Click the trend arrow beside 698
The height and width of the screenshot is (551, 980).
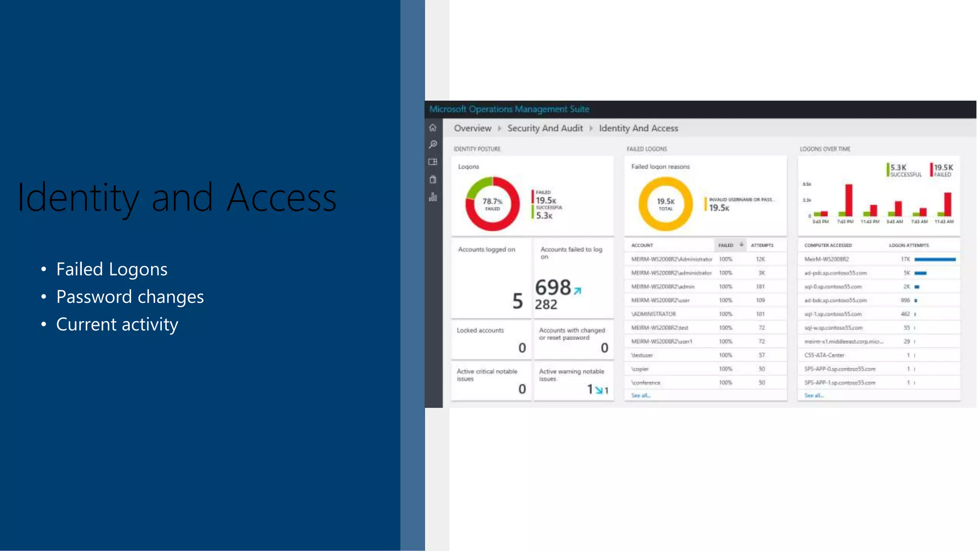point(578,290)
